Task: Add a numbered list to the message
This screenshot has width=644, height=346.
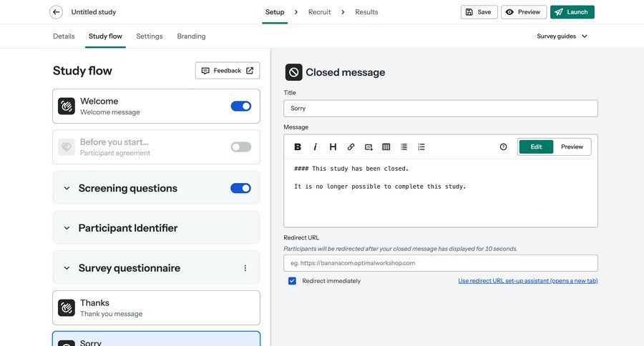Action: pyautogui.click(x=421, y=147)
